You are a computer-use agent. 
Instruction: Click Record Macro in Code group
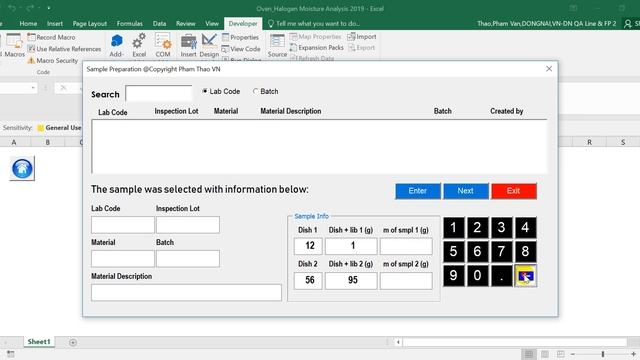click(51, 37)
